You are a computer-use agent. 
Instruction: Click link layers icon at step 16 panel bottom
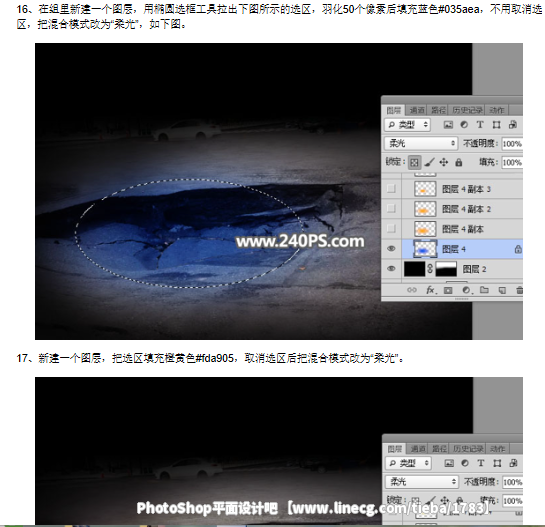coord(412,290)
